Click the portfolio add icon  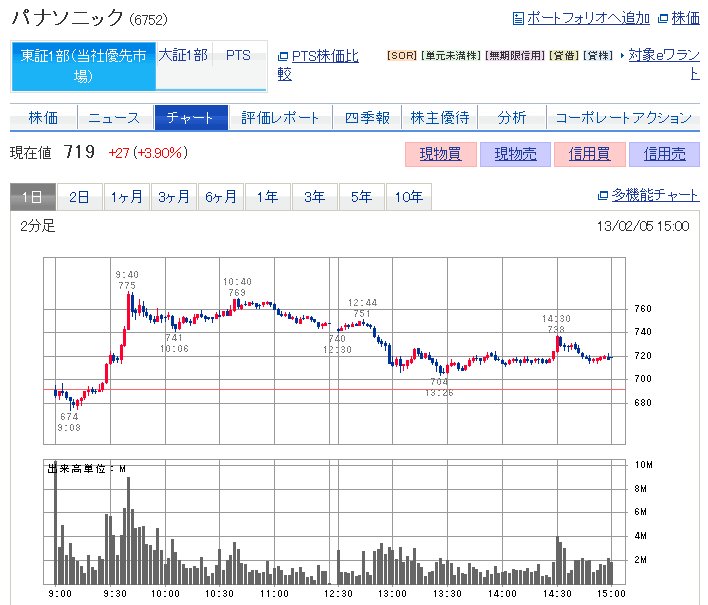click(x=518, y=19)
